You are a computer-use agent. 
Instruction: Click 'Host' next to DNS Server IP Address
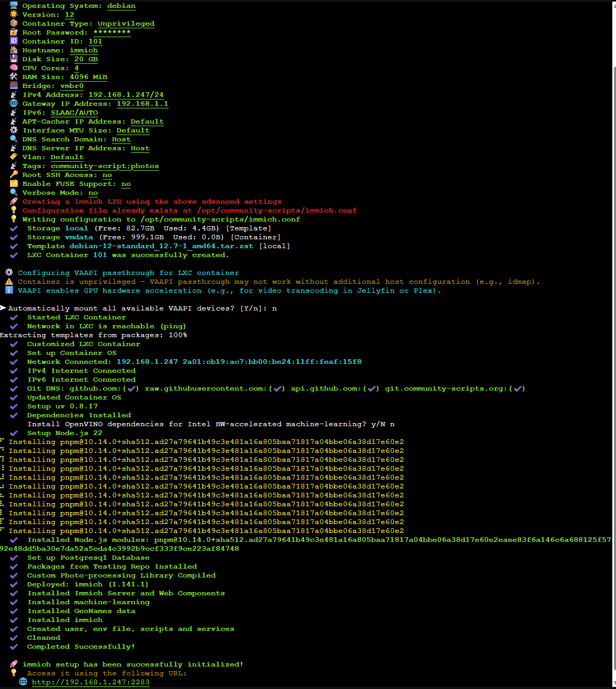(x=140, y=148)
